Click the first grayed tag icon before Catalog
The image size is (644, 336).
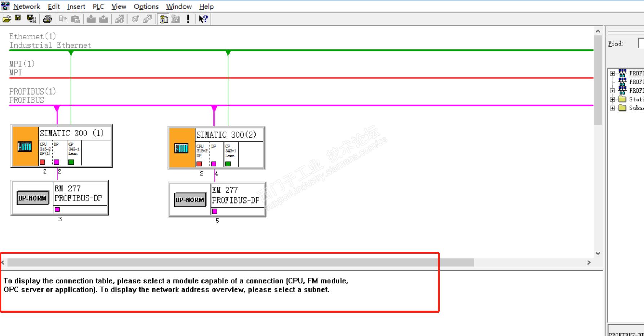coord(135,19)
